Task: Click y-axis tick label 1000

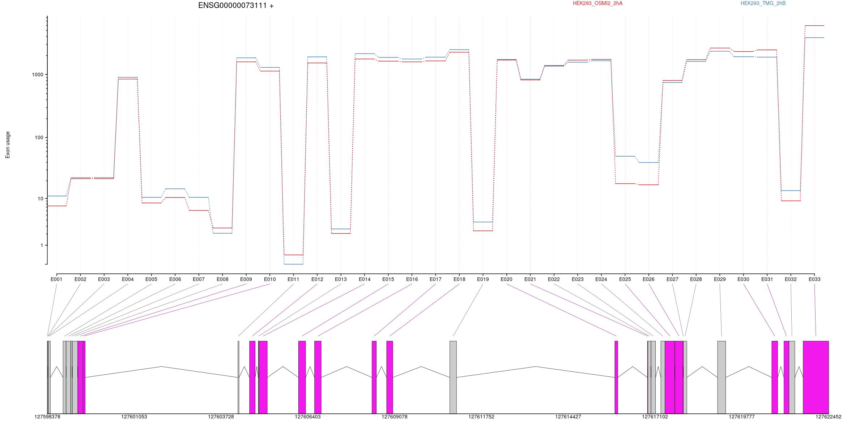Action: (37, 75)
